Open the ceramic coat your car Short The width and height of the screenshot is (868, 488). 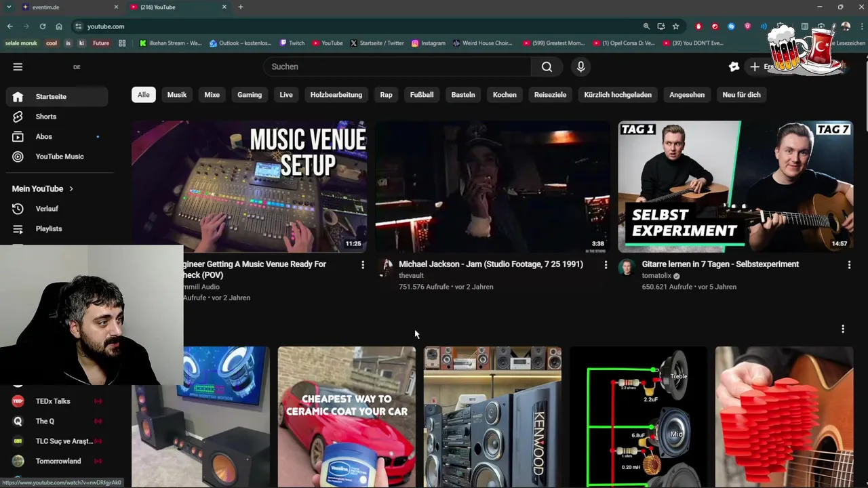[347, 417]
